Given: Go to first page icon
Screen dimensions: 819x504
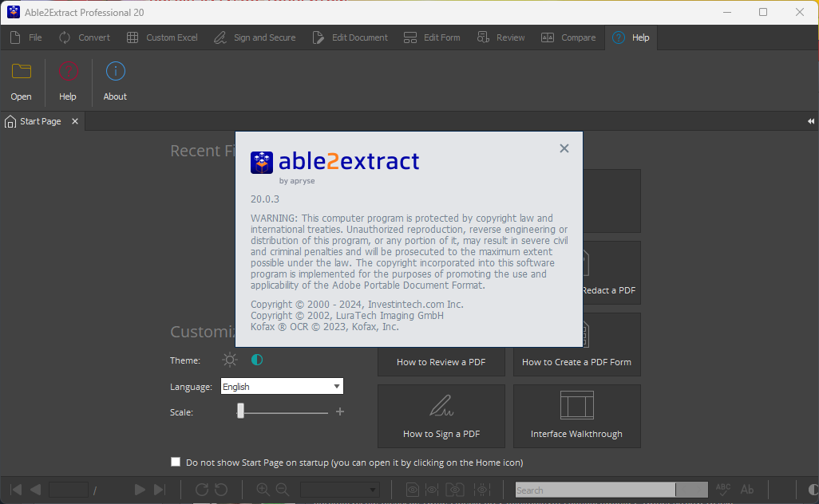Looking at the screenshot, I should (x=16, y=490).
